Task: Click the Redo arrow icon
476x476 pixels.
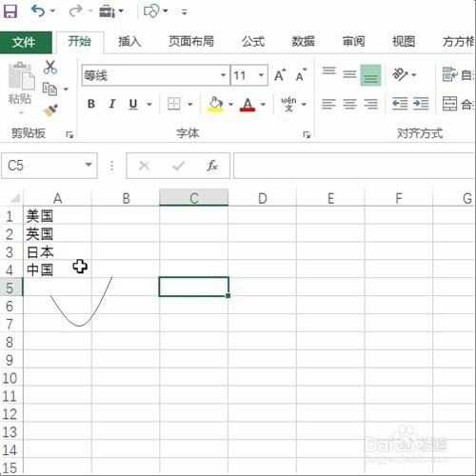Action: pos(75,11)
